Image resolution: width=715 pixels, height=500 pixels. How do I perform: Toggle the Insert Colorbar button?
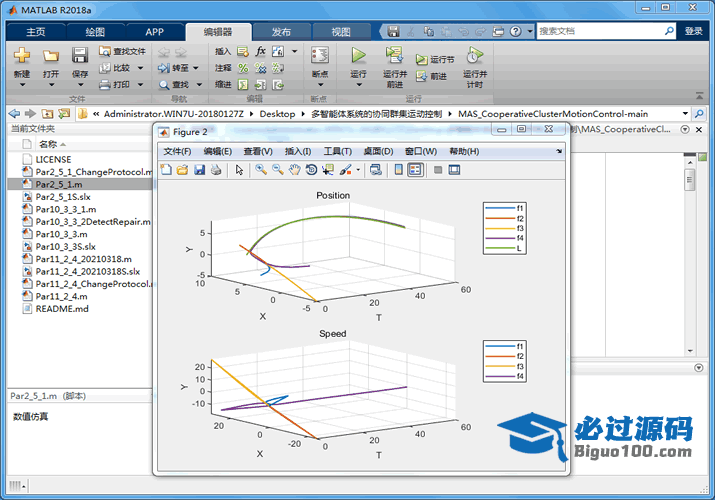(x=399, y=170)
